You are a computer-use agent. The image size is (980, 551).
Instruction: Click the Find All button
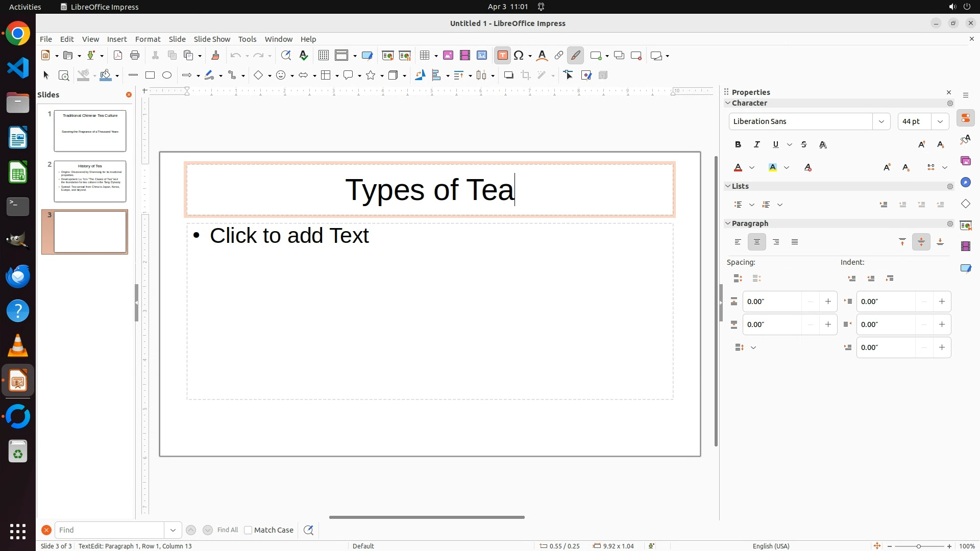pyautogui.click(x=228, y=530)
